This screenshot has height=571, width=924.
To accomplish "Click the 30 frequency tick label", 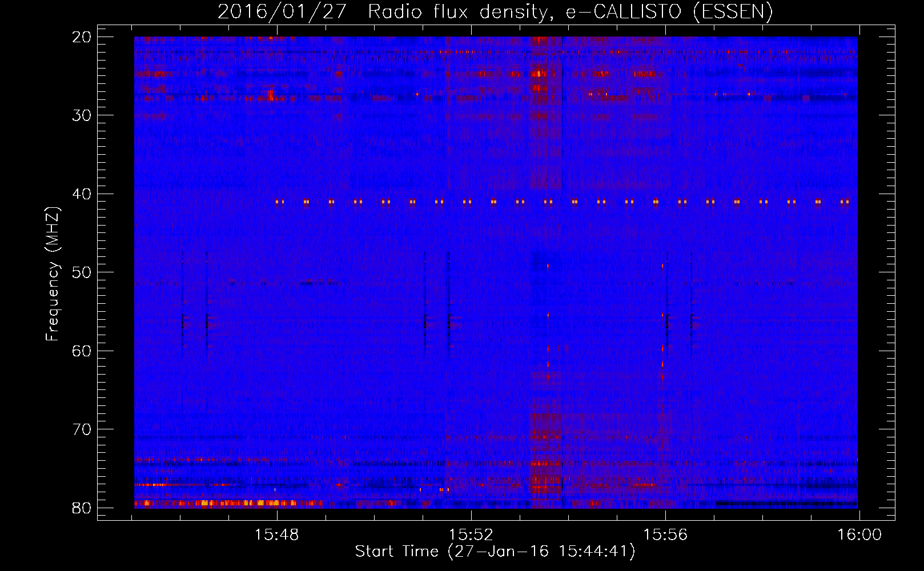I will tap(82, 115).
